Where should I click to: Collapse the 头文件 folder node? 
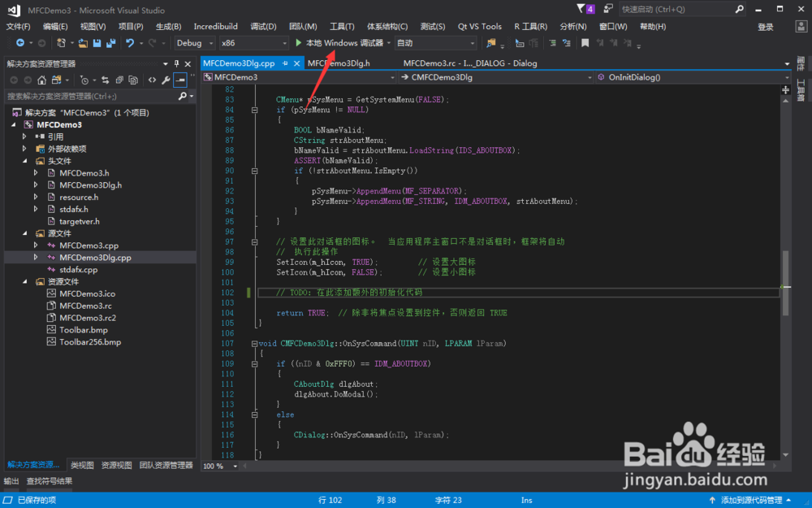coord(25,161)
